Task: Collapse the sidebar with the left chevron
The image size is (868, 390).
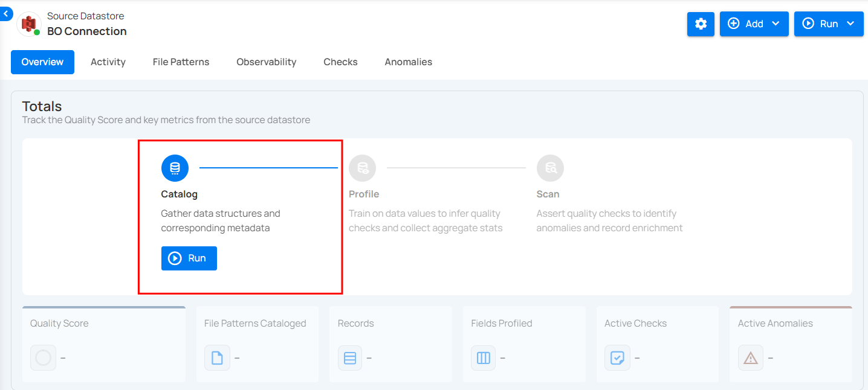Action: (5, 13)
